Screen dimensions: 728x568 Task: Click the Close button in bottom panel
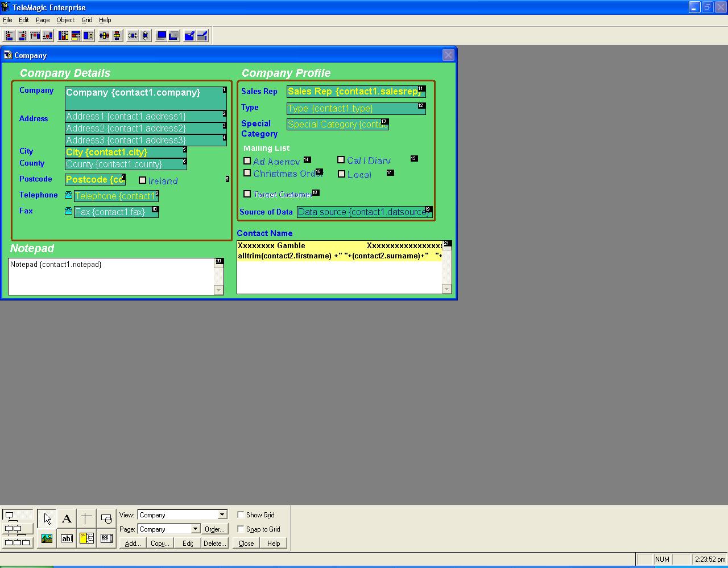pyautogui.click(x=246, y=544)
